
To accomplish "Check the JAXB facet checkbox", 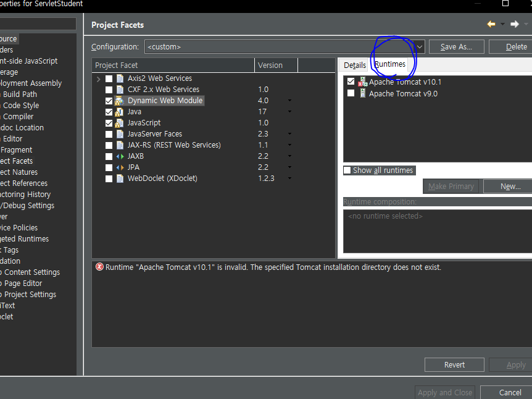I will (x=109, y=156).
